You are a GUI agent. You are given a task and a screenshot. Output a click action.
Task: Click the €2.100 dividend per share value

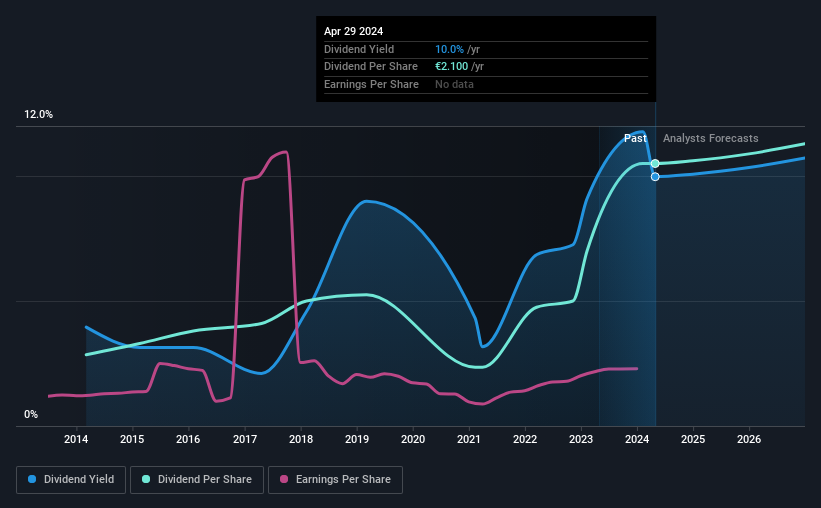pos(451,67)
